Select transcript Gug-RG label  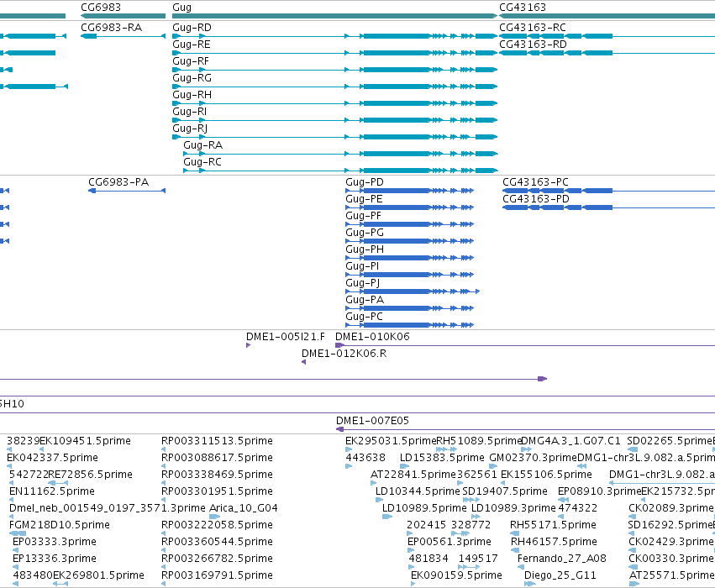192,78
